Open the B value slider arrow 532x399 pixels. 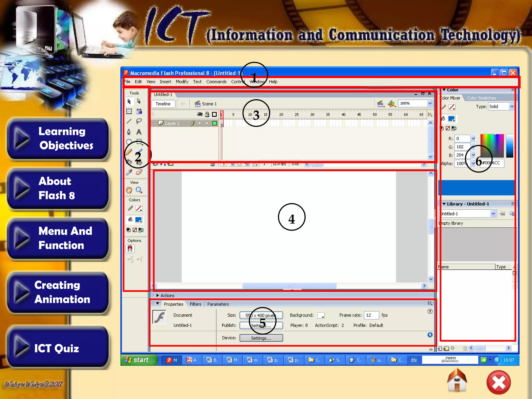click(473, 155)
